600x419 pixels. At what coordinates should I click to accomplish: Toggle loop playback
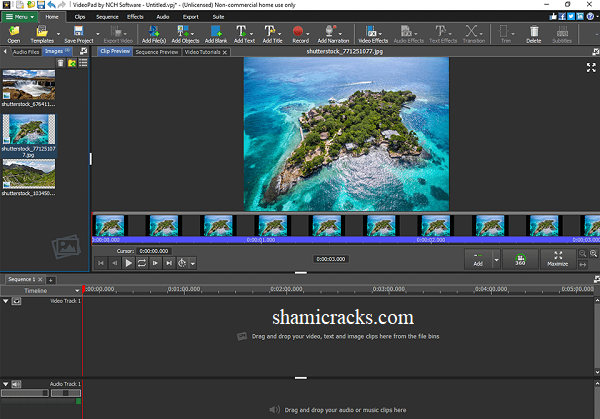point(142,263)
